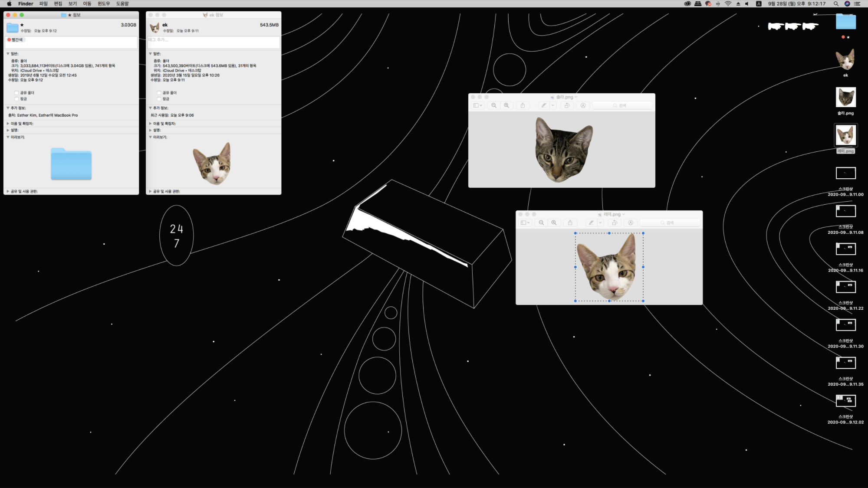Click the highlight pen icon in 레미.png window

pos(591,223)
